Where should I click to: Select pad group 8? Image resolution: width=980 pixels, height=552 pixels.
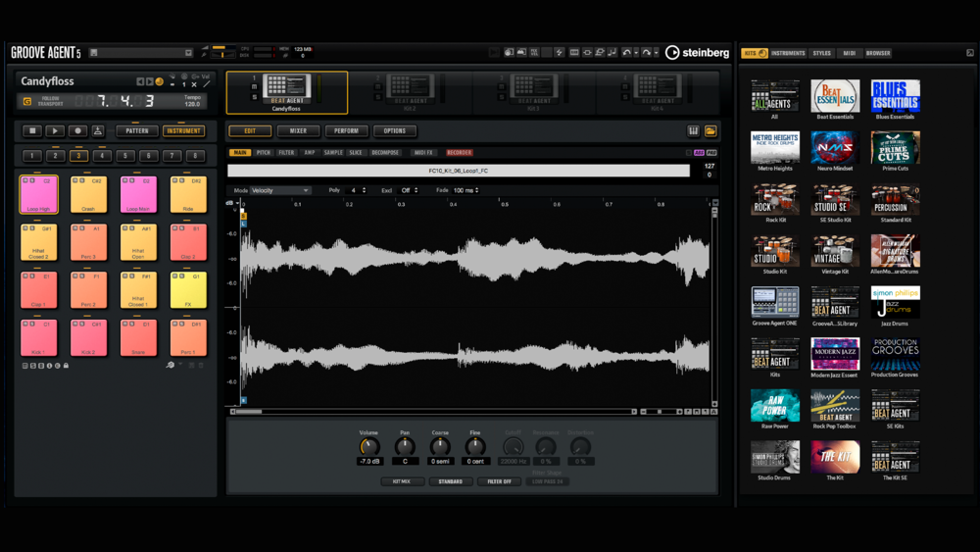click(195, 156)
